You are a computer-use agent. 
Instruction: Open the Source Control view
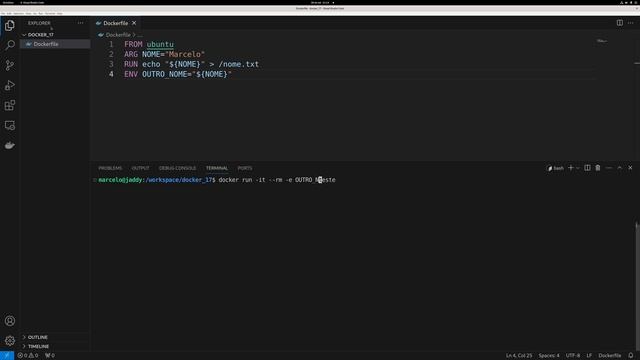click(10, 65)
